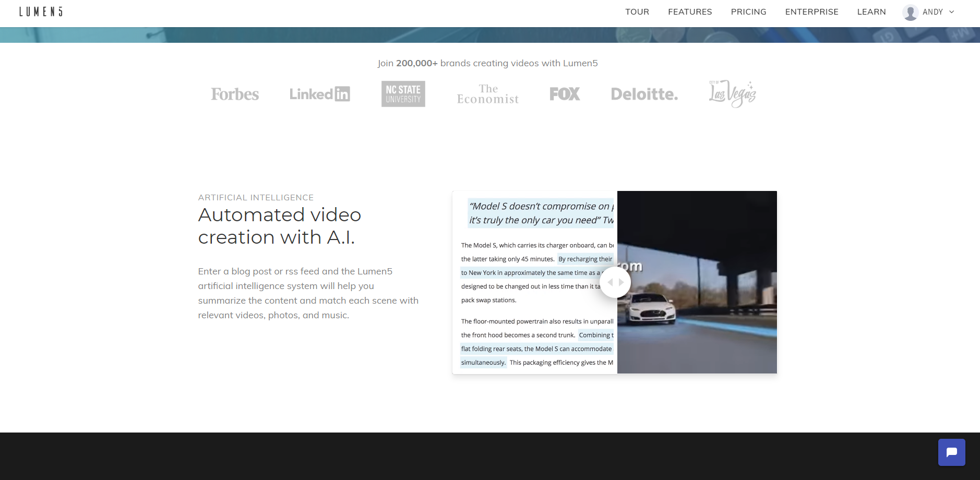This screenshot has width=980, height=480.
Task: Open the chat support widget button
Action: pyautogui.click(x=951, y=452)
